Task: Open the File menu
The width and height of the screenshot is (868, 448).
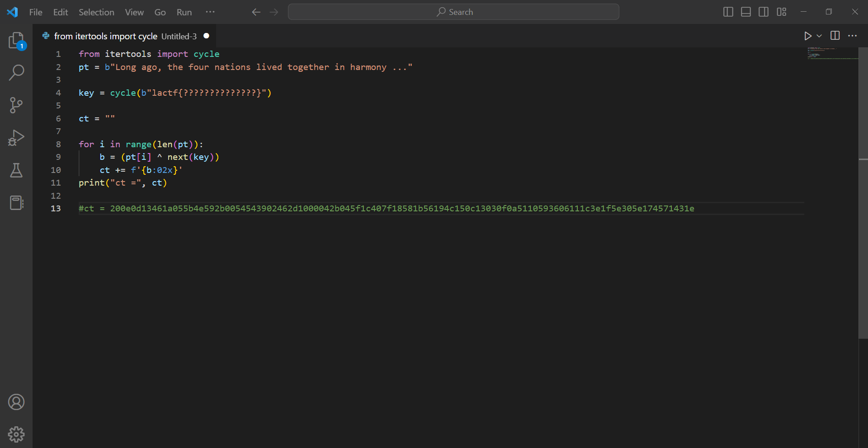Action: click(x=36, y=12)
